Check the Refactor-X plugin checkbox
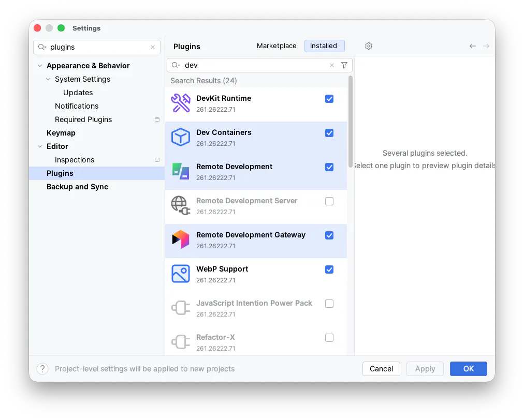The width and height of the screenshot is (524, 420). pyautogui.click(x=329, y=338)
